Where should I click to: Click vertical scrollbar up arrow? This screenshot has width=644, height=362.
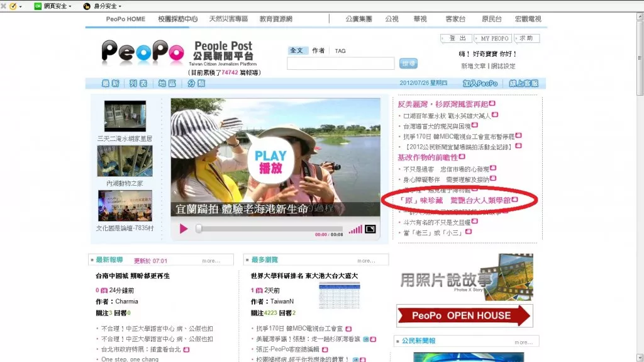click(640, 16)
